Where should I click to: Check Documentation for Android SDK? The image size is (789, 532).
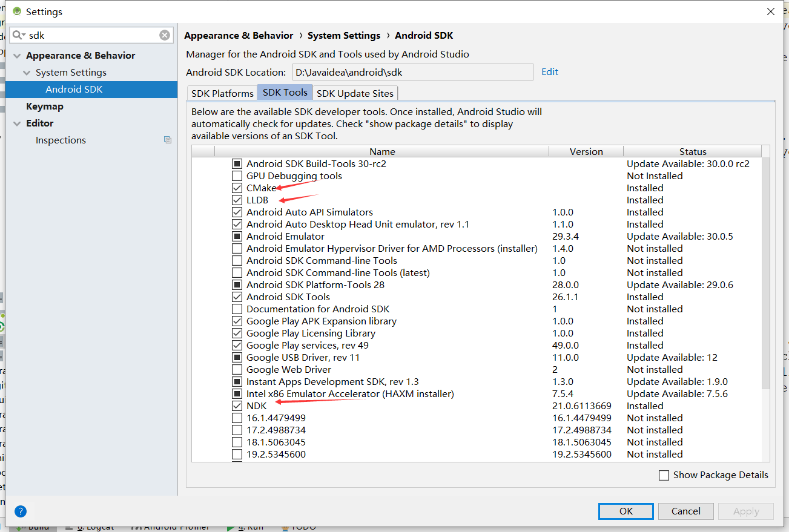click(237, 309)
